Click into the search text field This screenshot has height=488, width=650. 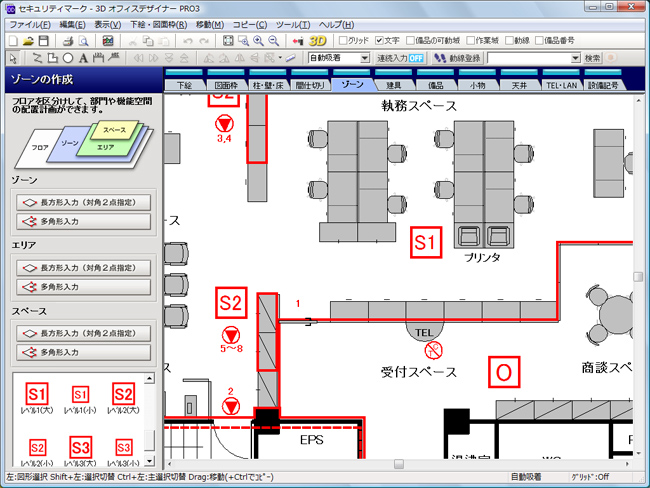click(529, 58)
